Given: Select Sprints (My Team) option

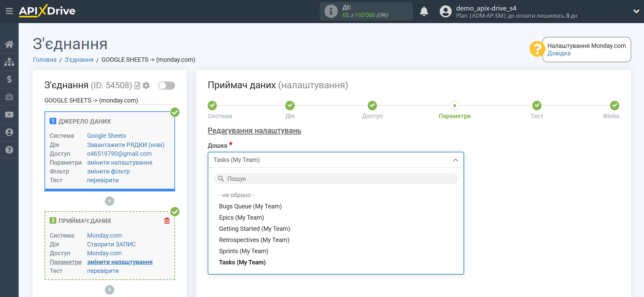Looking at the screenshot, I should 244,251.
